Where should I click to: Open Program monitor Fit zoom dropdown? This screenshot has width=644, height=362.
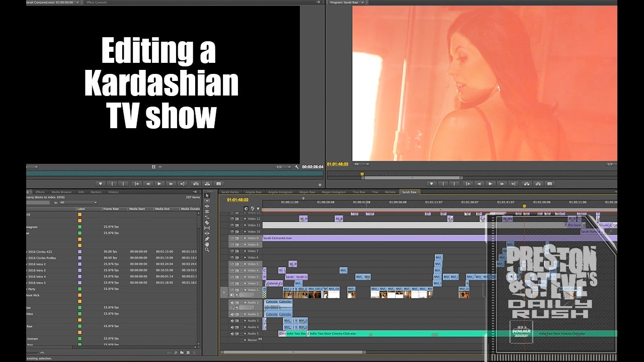pyautogui.click(x=361, y=164)
